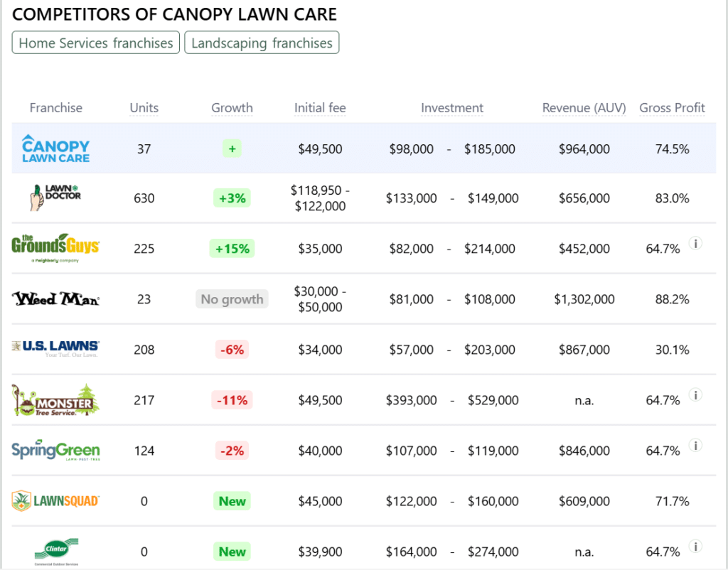
Task: Click the +15% growth badge
Action: point(232,249)
